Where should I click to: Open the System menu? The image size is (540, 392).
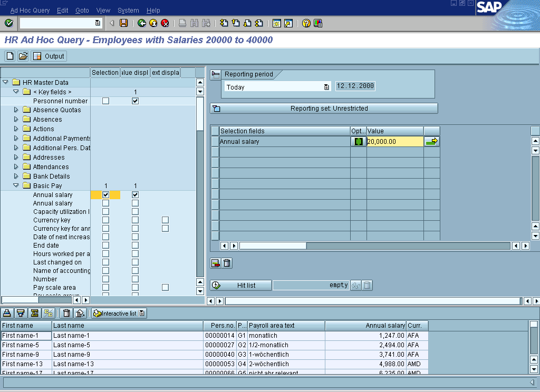click(x=128, y=11)
